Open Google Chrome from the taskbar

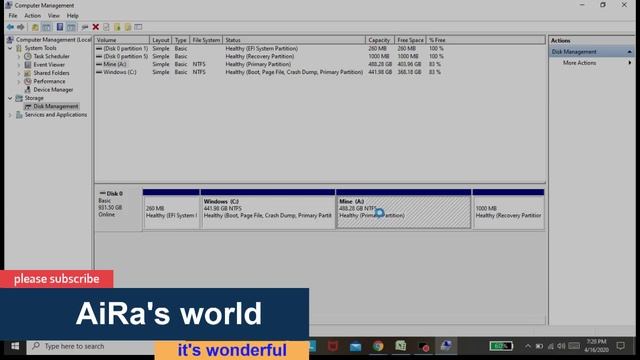[x=378, y=346]
